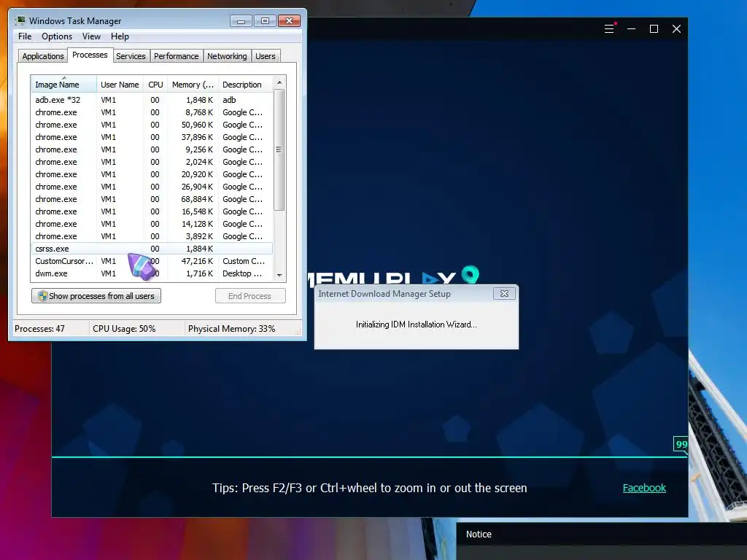Click the Notice panel header
The image size is (747, 560).
point(601,534)
